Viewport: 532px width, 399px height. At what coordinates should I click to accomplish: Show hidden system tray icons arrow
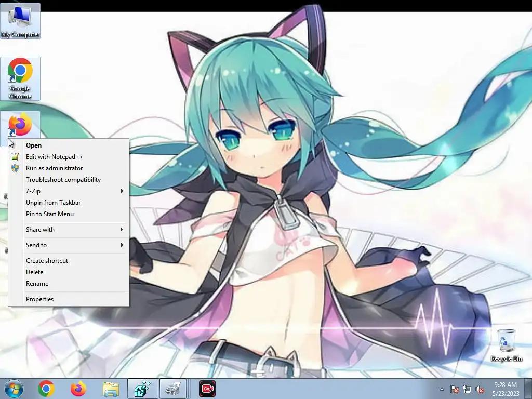tap(442, 389)
